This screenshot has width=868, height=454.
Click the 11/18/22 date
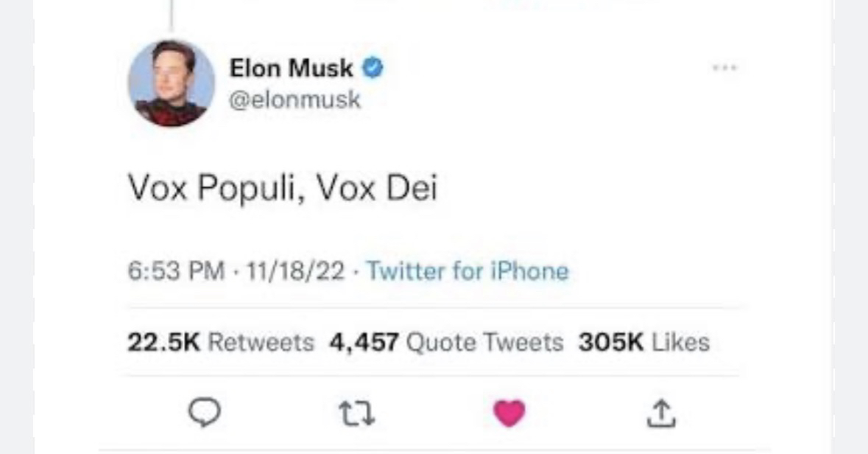pos(296,271)
